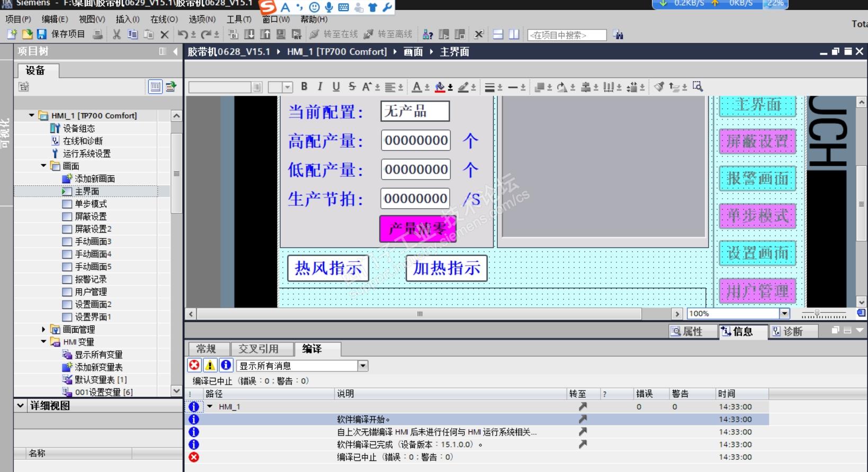
Task: Click the new project icon in toolbar
Action: pos(12,34)
